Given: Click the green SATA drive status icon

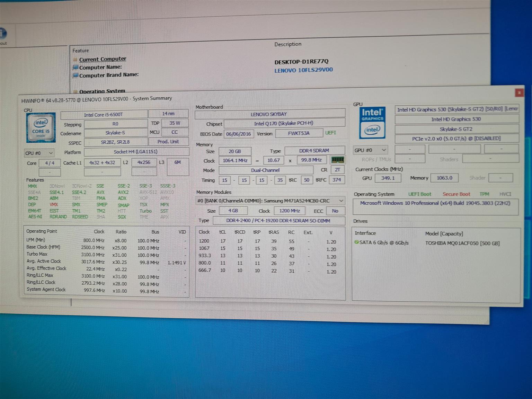Looking at the screenshot, I should (x=356, y=242).
